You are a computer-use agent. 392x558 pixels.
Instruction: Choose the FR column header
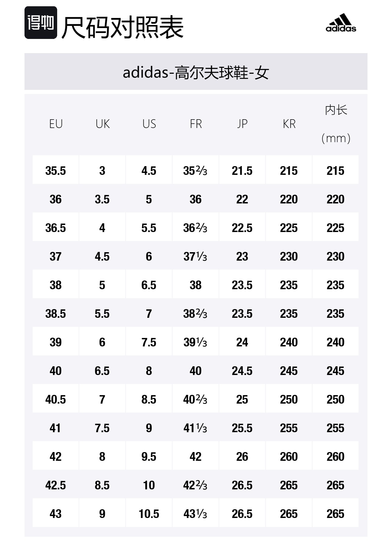point(196,124)
